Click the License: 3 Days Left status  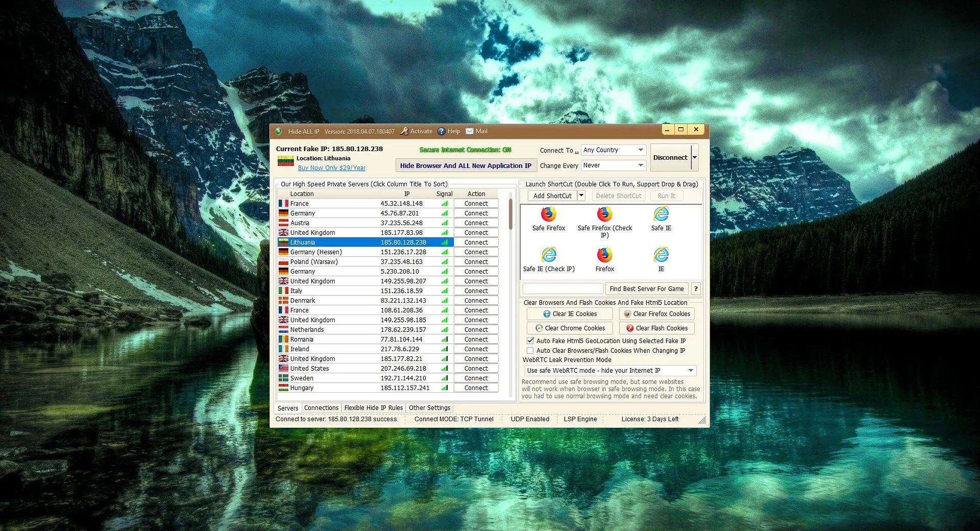(650, 419)
